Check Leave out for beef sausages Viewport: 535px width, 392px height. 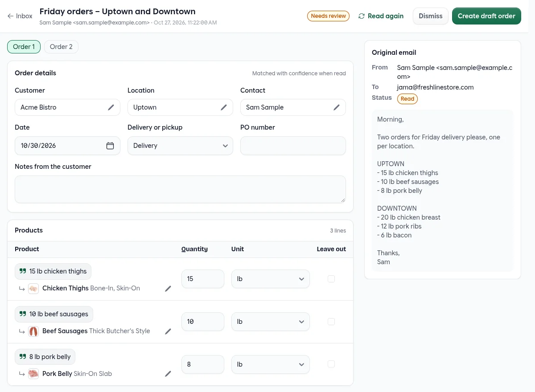click(331, 322)
